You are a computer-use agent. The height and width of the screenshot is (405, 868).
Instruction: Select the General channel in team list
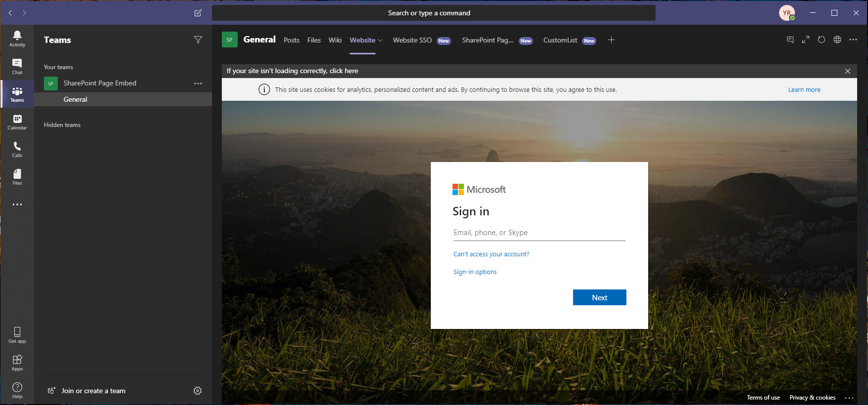coord(123,99)
